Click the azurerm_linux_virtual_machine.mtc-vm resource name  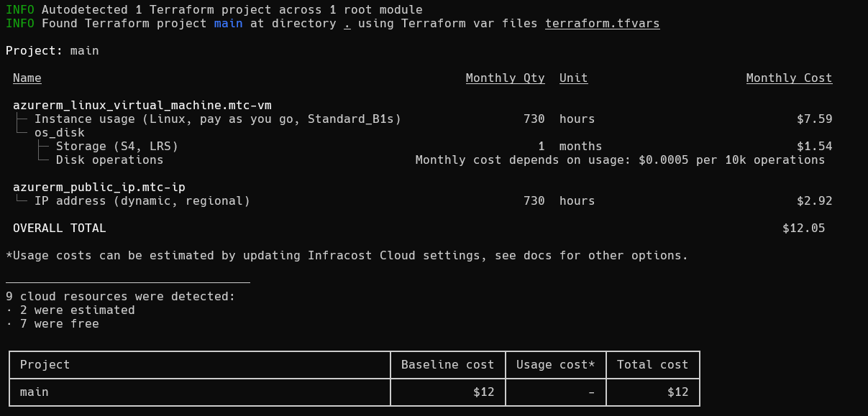(x=142, y=106)
